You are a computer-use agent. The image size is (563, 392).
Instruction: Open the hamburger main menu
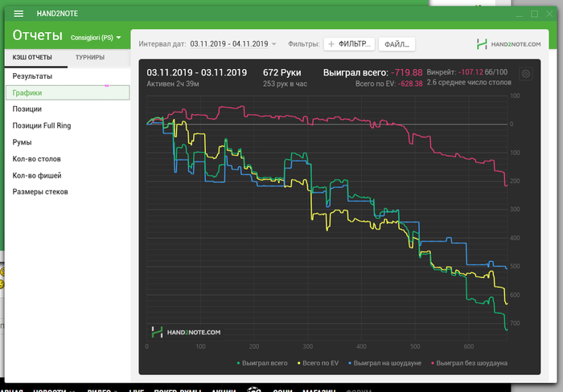click(x=18, y=14)
